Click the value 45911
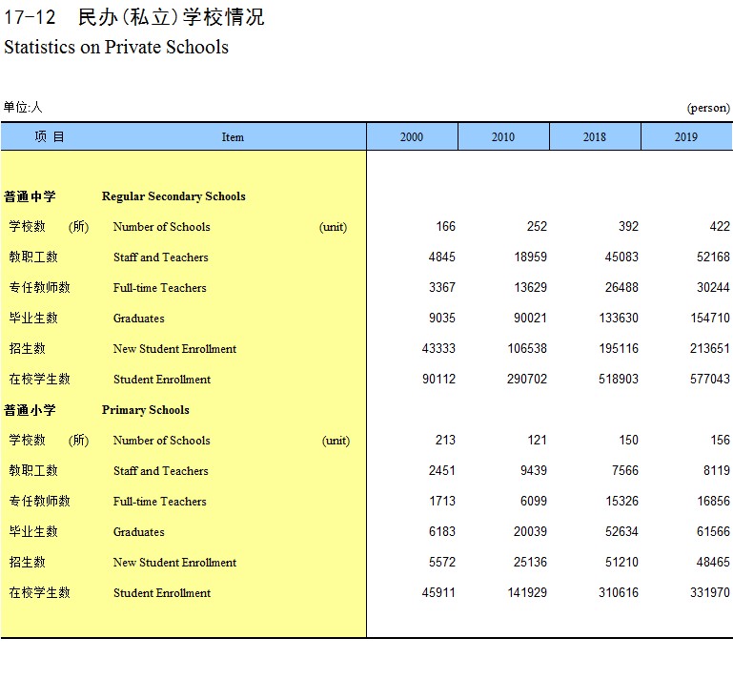Viewport: 733px width, 700px height. 438,593
